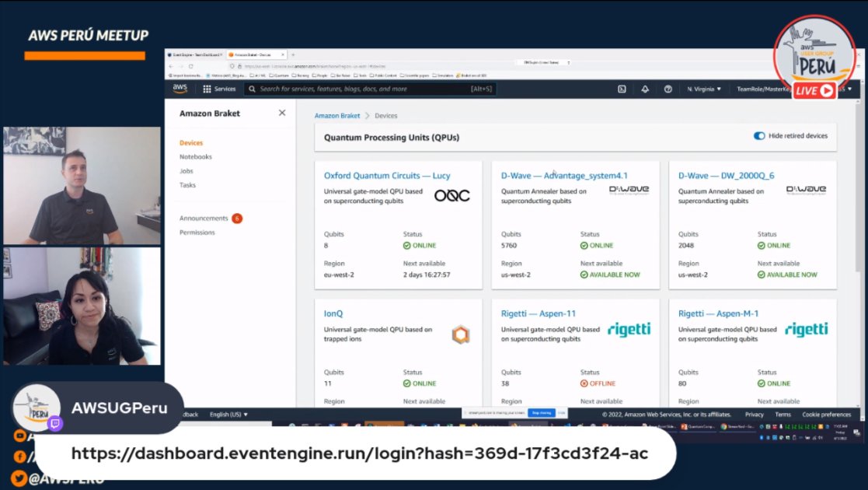
Task: Close the Amazon Braket side panel
Action: point(282,113)
